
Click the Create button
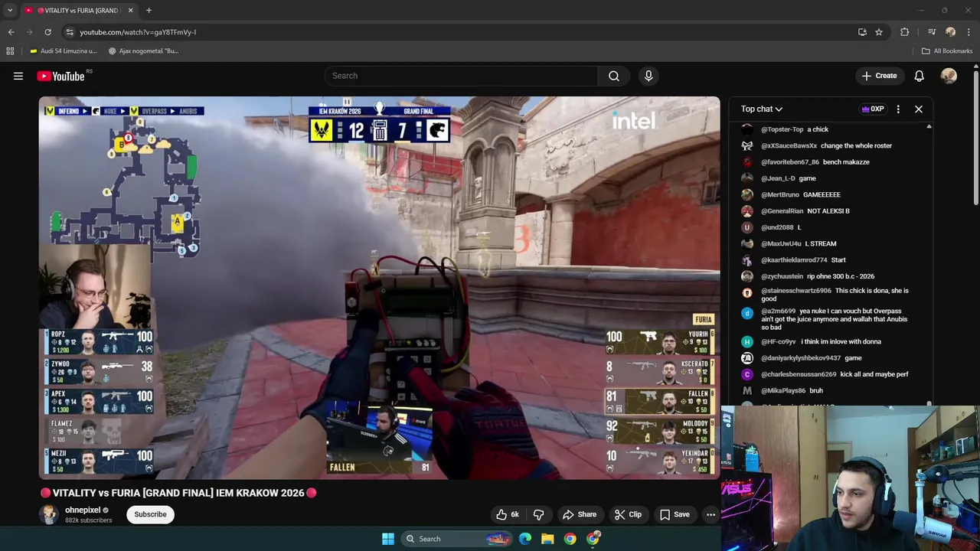(x=879, y=76)
